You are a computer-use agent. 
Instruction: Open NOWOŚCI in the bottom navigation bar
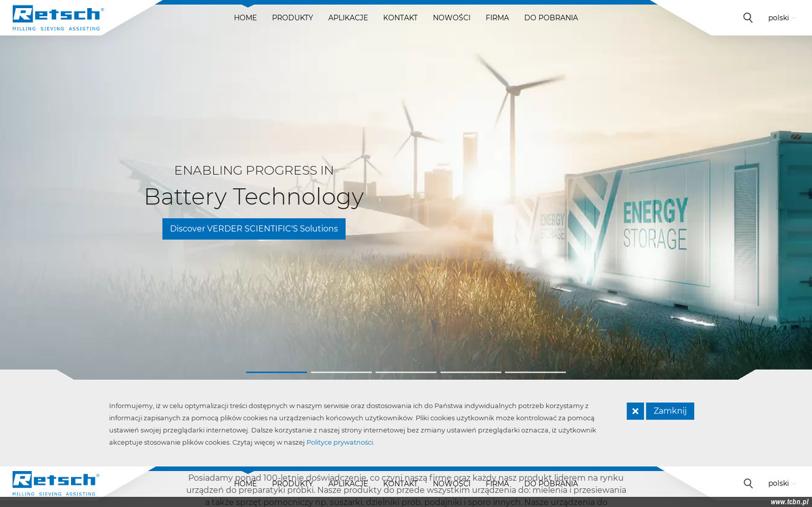coord(451,483)
